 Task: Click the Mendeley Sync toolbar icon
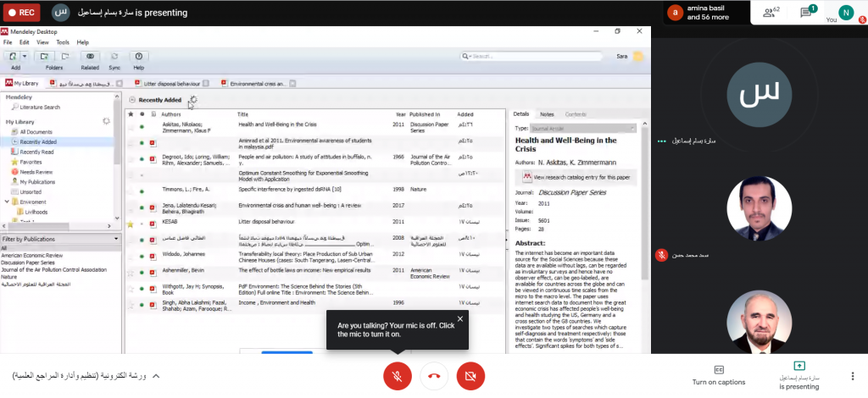(114, 58)
